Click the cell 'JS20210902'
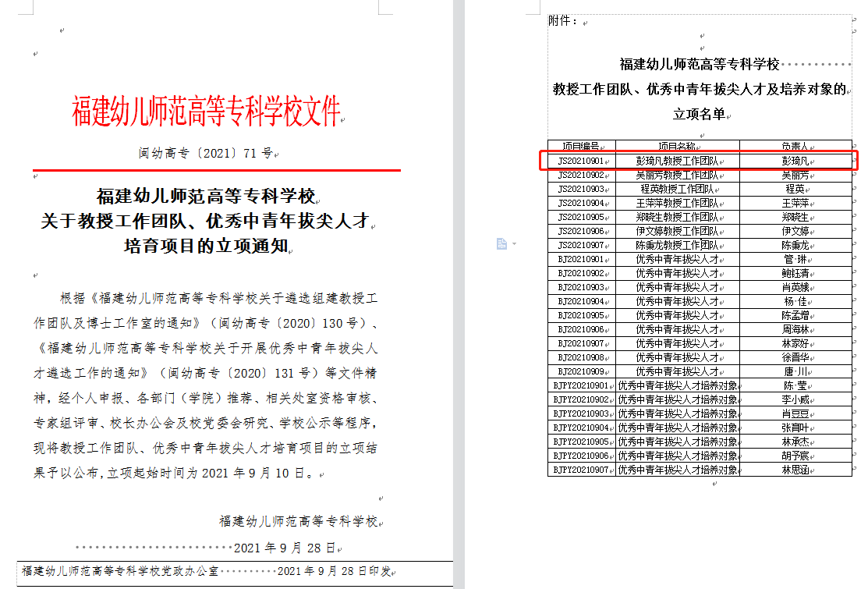The width and height of the screenshot is (868, 589). point(581,175)
